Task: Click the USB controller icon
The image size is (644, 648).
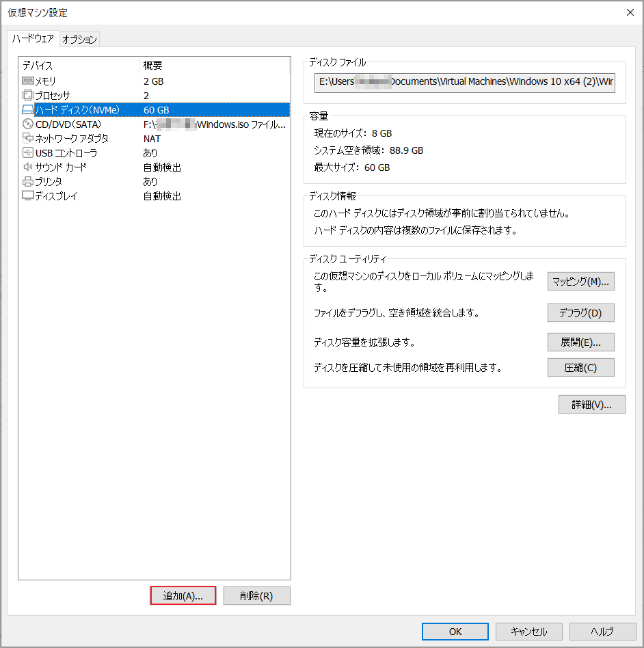Action: (x=28, y=152)
